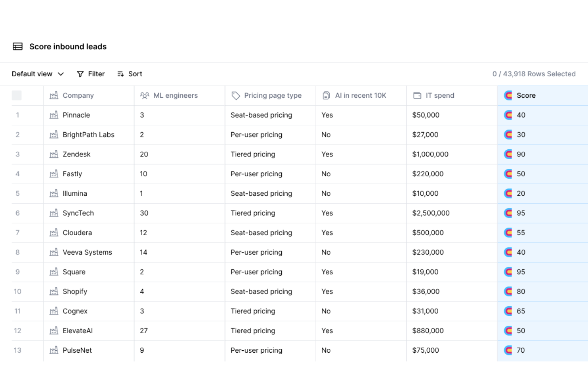Click the score value 55 for Cloudera
The height and width of the screenshot is (392, 588).
tap(521, 233)
